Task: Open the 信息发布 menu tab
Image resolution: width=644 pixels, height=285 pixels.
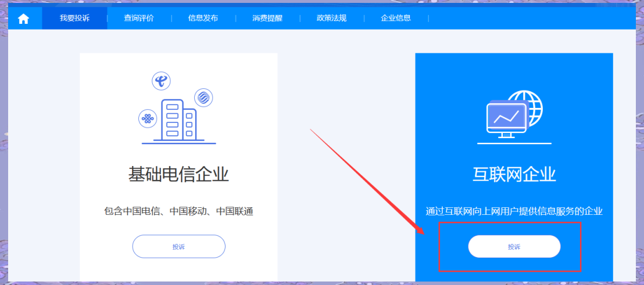Action: [x=203, y=18]
